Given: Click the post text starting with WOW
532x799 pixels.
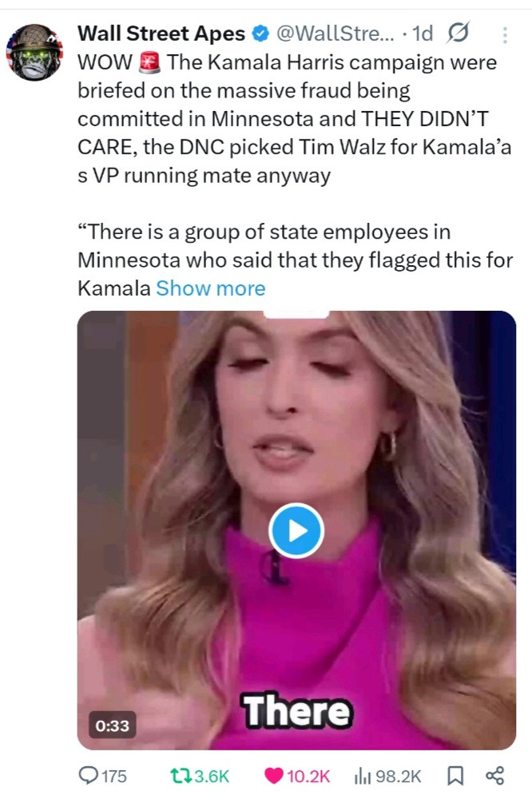Looking at the screenshot, I should pos(288,118).
